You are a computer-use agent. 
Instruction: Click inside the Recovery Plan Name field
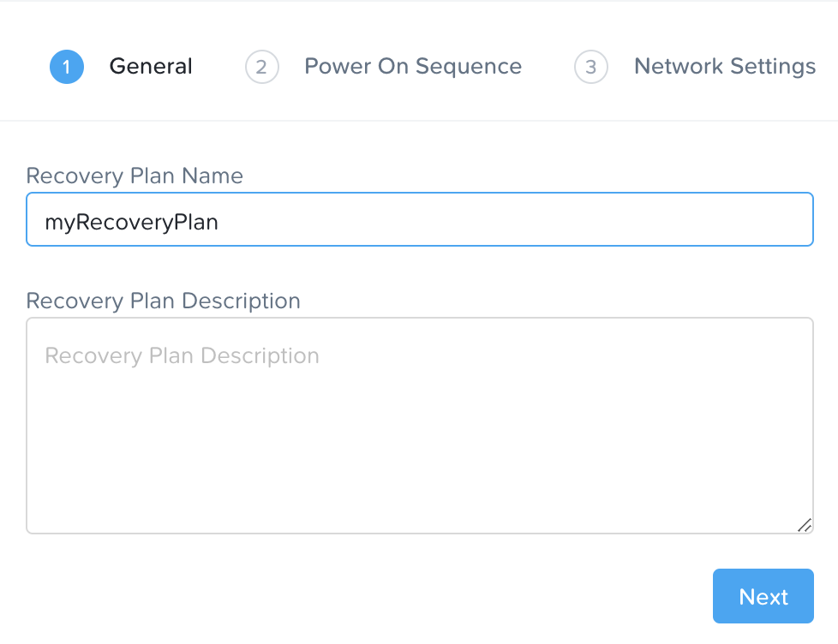419,219
